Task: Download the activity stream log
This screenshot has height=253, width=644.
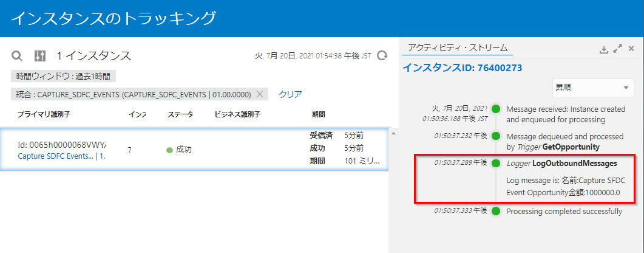Action: (x=604, y=49)
